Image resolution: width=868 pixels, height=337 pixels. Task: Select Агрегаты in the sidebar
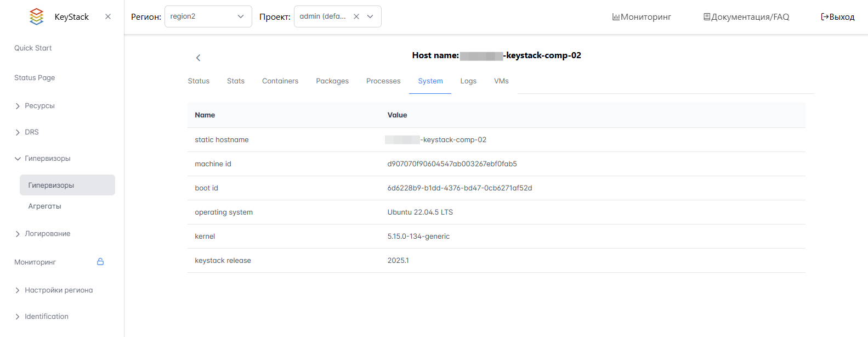[x=45, y=206]
